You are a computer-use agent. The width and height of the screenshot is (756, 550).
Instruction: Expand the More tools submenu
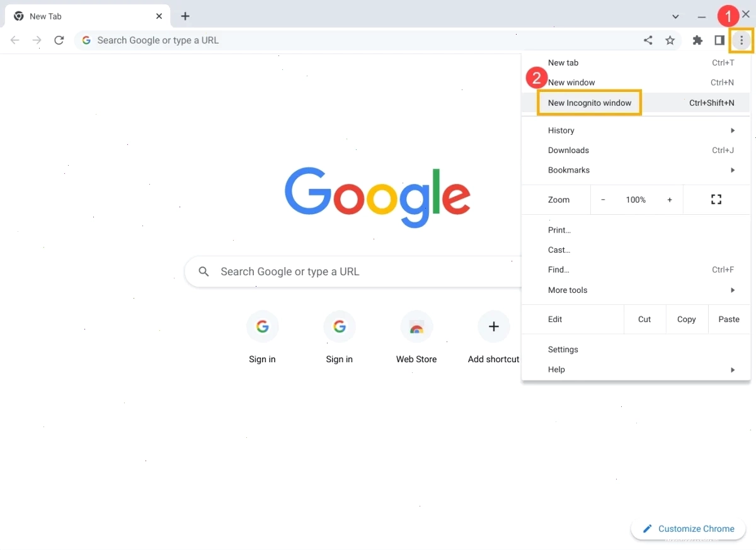click(636, 290)
